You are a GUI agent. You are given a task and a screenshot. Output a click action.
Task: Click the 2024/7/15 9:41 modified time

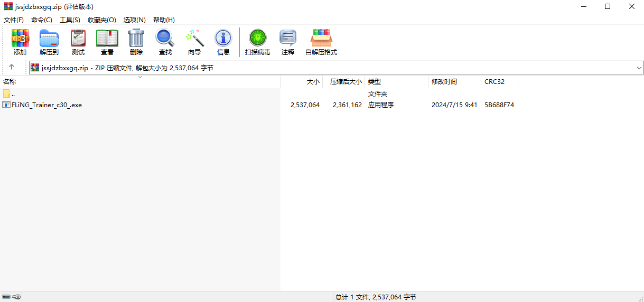coord(454,105)
